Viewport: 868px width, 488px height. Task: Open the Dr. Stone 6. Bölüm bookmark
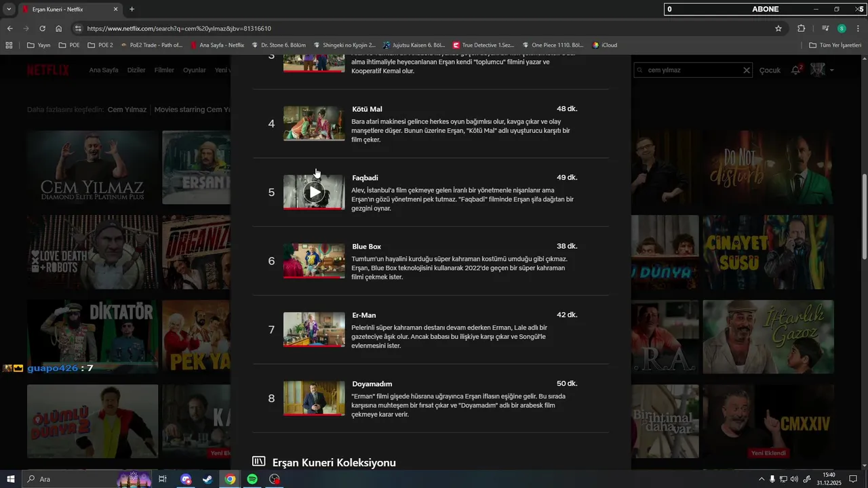pyautogui.click(x=279, y=45)
